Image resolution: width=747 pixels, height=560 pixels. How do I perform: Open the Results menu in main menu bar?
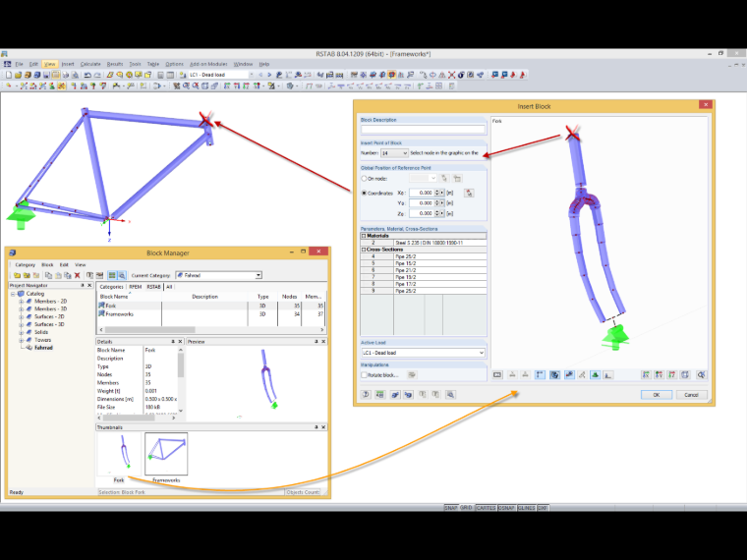click(115, 64)
